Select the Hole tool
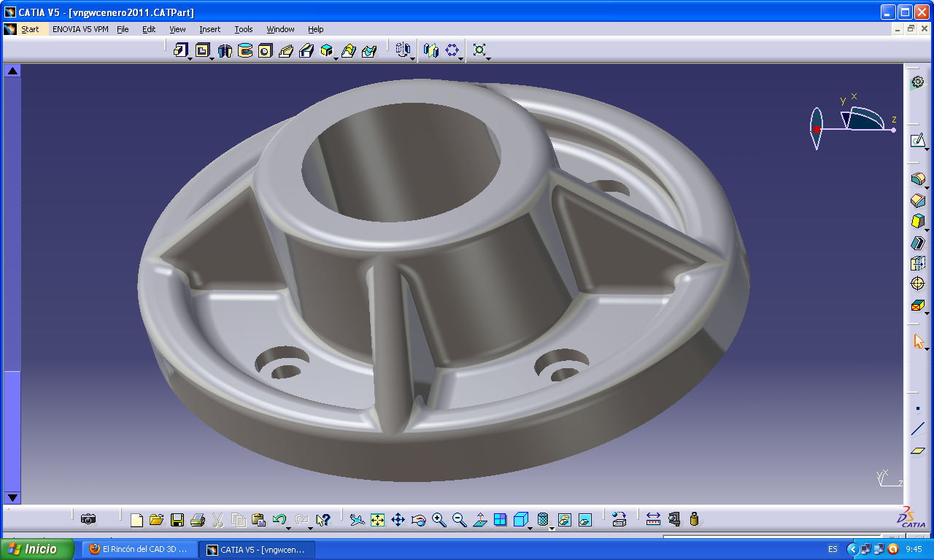This screenshot has width=934, height=560. pos(265,50)
